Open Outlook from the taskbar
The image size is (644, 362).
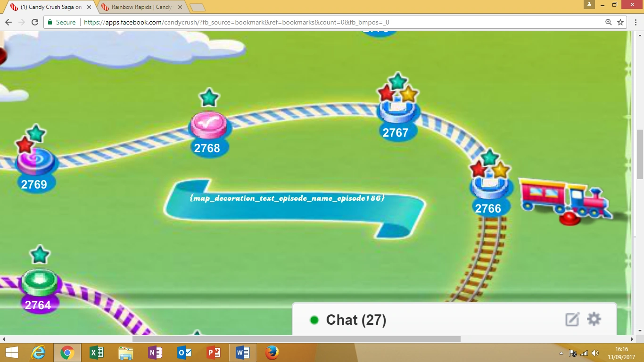coord(184,353)
